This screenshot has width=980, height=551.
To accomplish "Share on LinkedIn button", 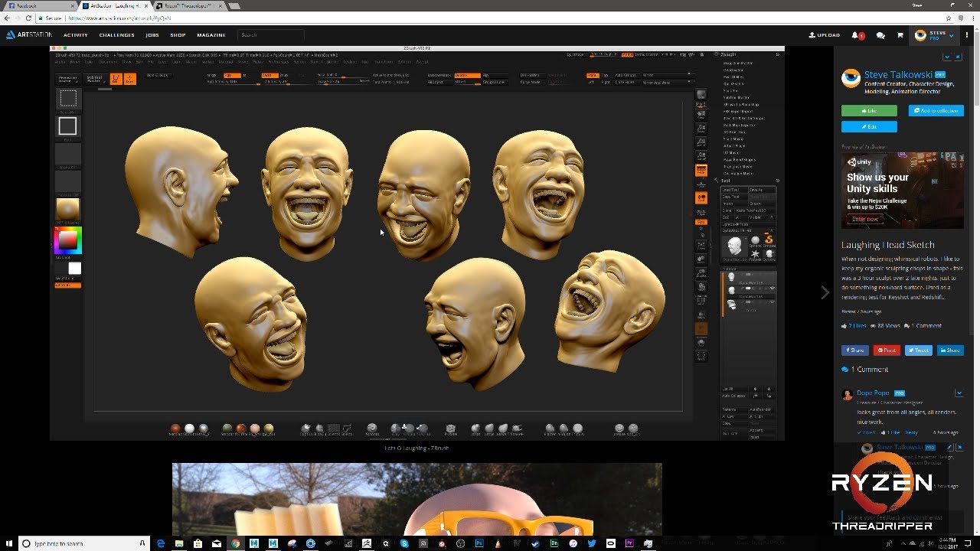I will 950,350.
